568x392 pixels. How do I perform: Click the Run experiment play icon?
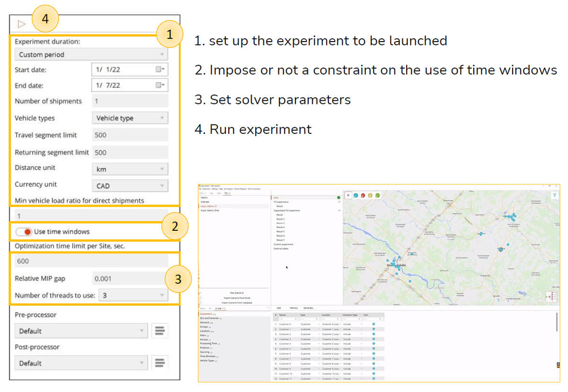coord(21,24)
